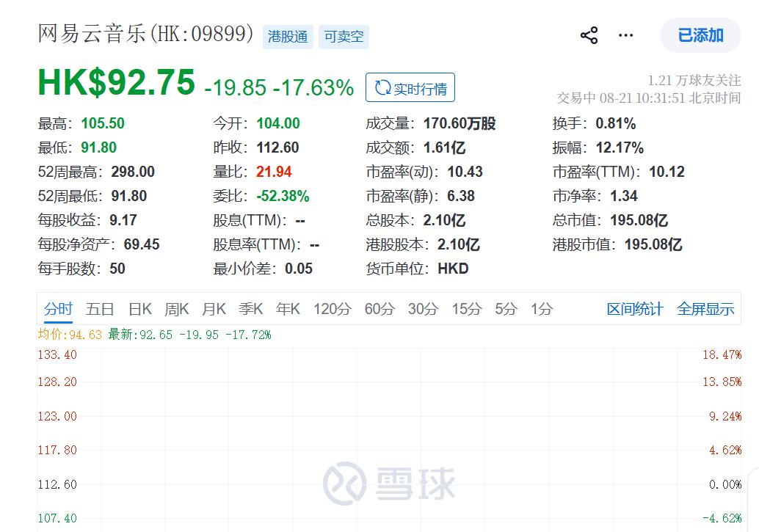Click the stock title 网易云音乐(HK:09899)
This screenshot has height=532, width=759.
click(x=145, y=34)
